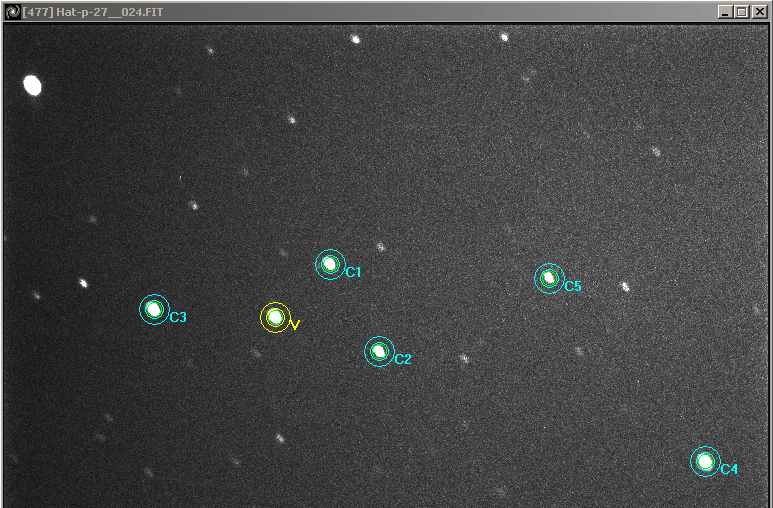Minimize the FIT image window
The width and height of the screenshot is (773, 508).
(x=725, y=11)
